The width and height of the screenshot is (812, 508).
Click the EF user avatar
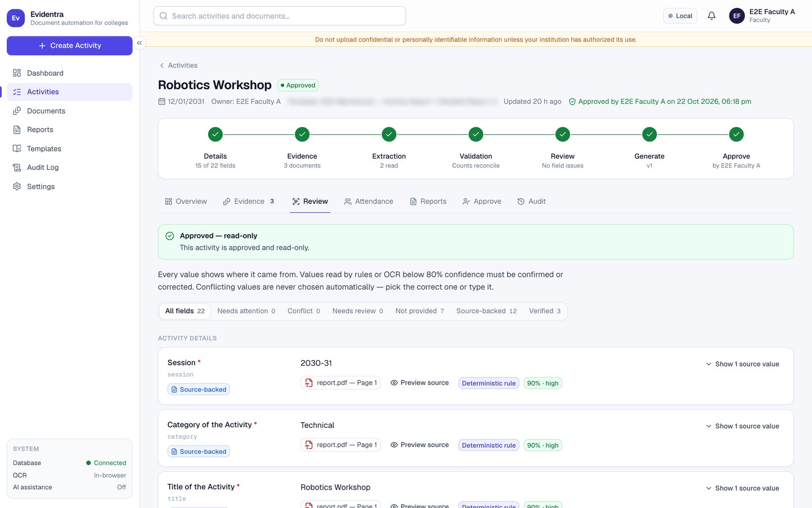(736, 16)
